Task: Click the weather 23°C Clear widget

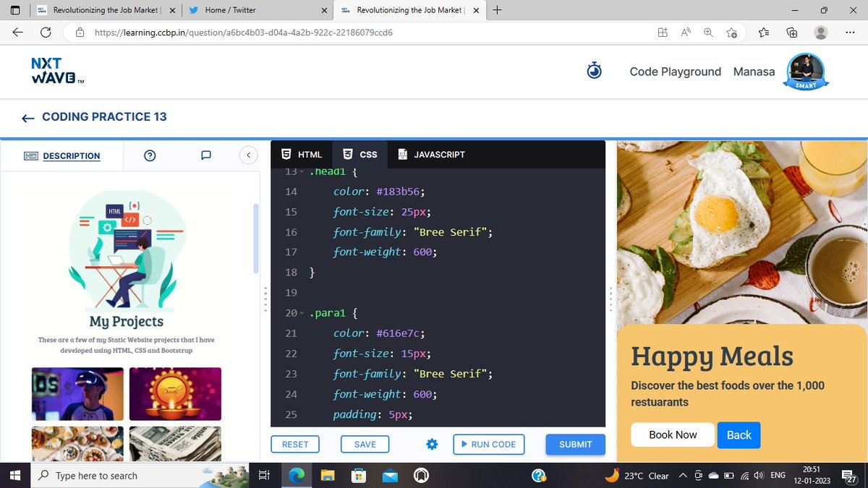Action: tap(637, 476)
